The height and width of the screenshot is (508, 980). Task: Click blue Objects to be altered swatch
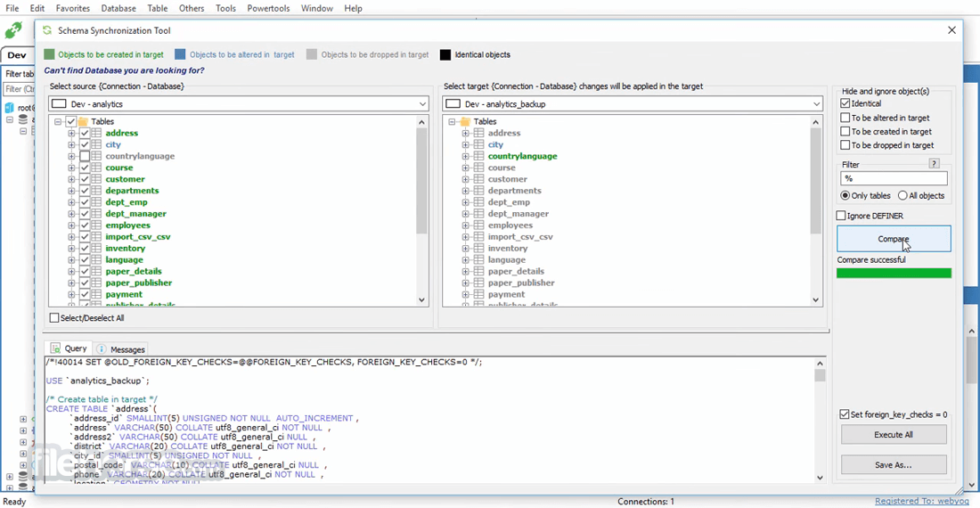(180, 54)
